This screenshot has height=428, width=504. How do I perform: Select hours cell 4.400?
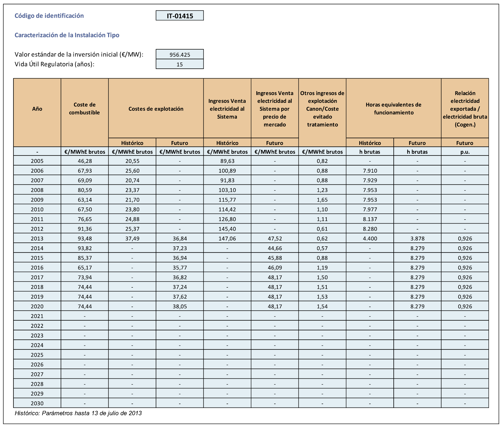(x=370, y=239)
